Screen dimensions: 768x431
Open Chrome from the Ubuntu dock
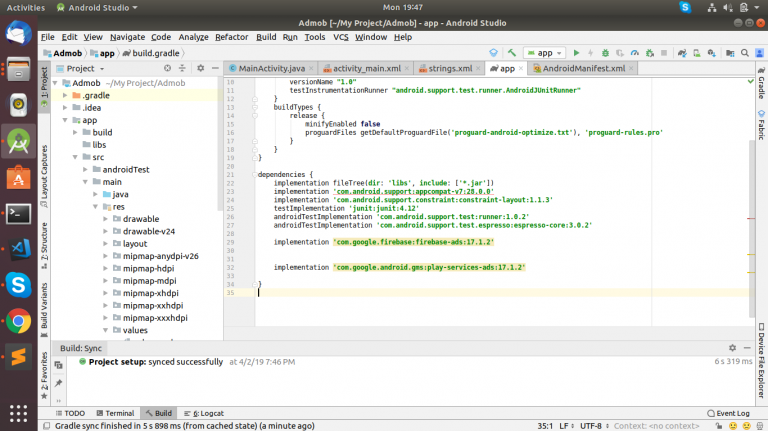click(19, 321)
